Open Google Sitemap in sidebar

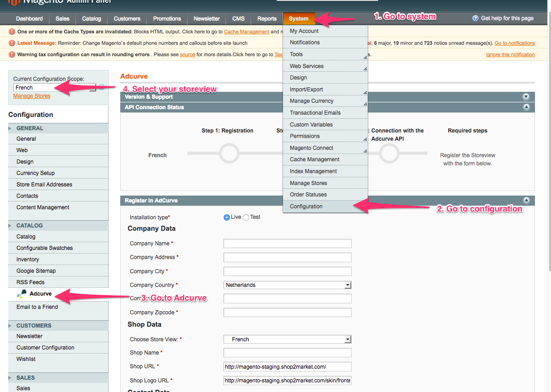(x=59, y=271)
